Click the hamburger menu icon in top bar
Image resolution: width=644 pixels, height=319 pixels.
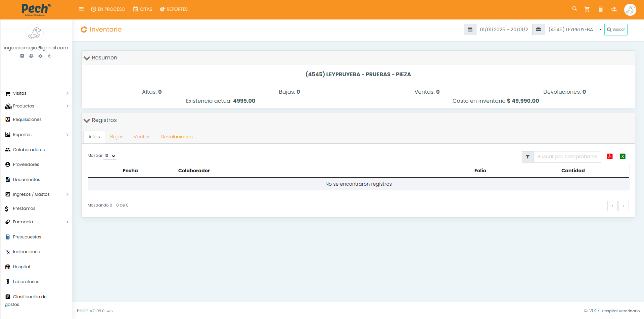coord(81,9)
